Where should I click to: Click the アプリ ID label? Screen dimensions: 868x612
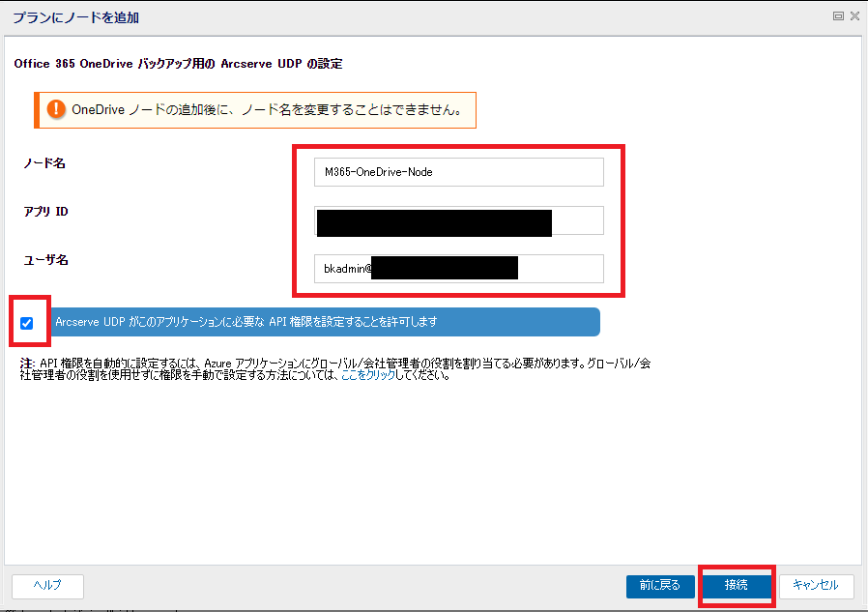[46, 212]
